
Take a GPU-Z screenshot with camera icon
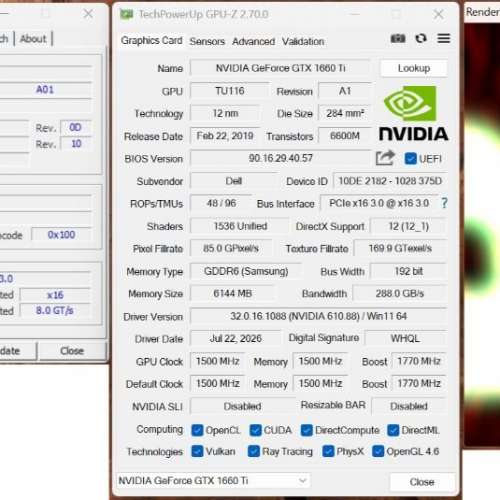click(398, 39)
